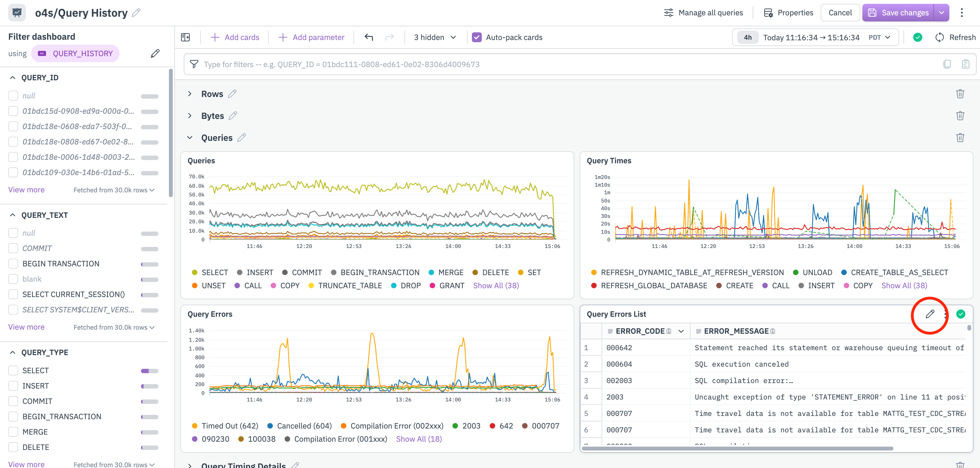Click Show All (18) in Query Errors

[418, 439]
